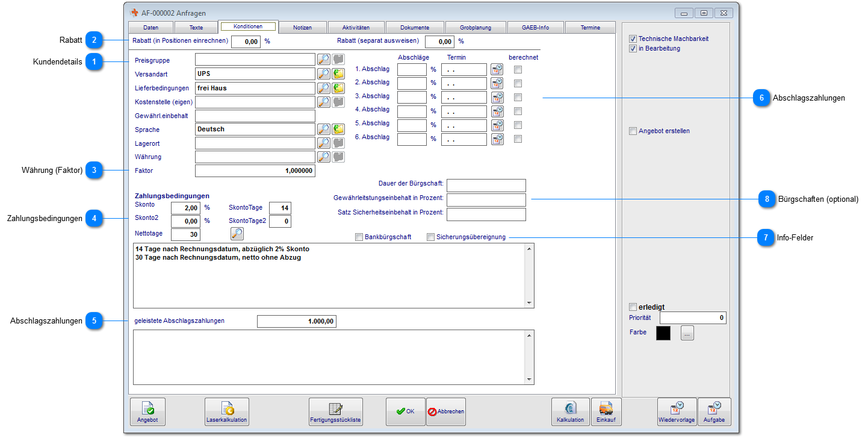This screenshot has width=868, height=438.
Task: Click the Zahlungsbedingungen magnifier icon
Action: point(237,234)
